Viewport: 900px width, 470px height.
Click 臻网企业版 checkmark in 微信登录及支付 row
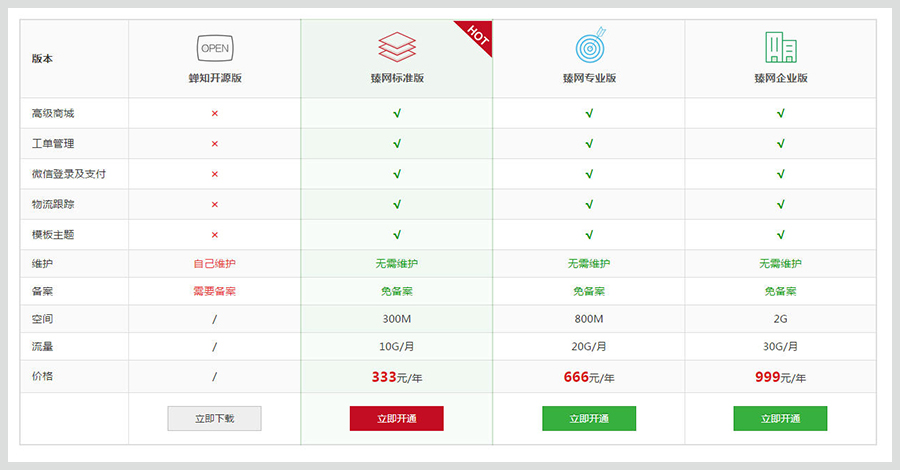tap(781, 174)
